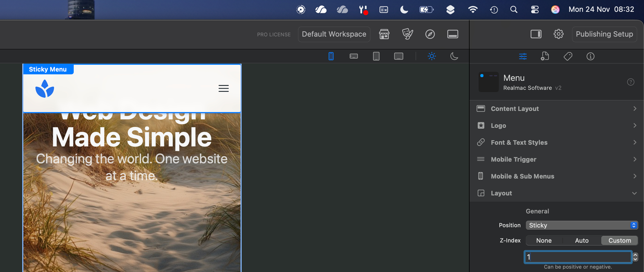Open the settings gear icon

[x=558, y=34]
